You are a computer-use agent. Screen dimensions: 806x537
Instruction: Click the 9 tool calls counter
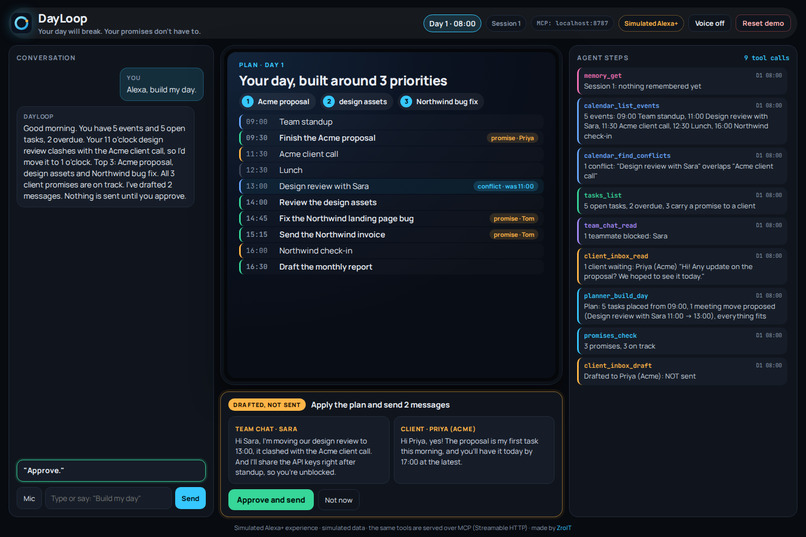tap(766, 58)
